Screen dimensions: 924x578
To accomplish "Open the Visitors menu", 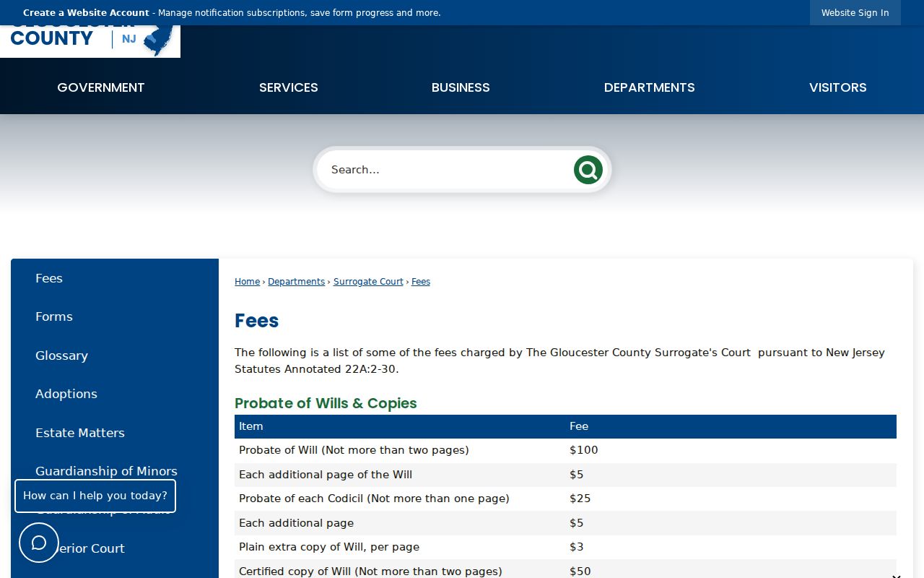I will 838,87.
